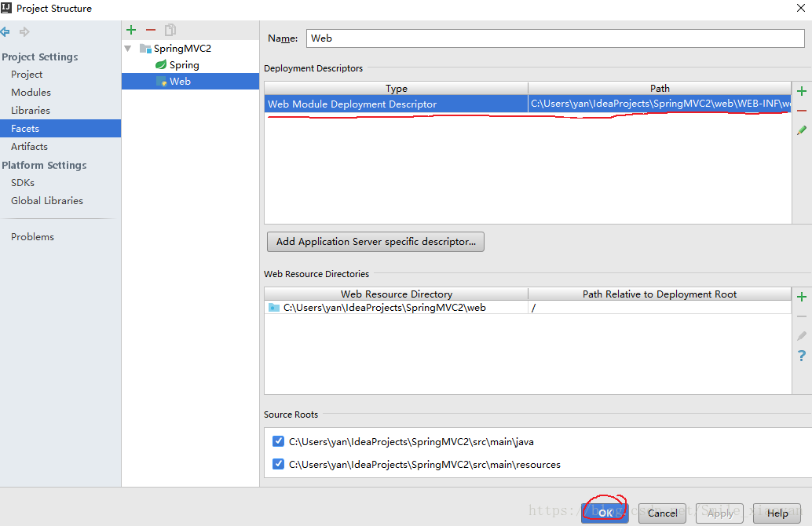The height and width of the screenshot is (526, 812).
Task: Click the forward navigation arrow
Action: point(24,31)
